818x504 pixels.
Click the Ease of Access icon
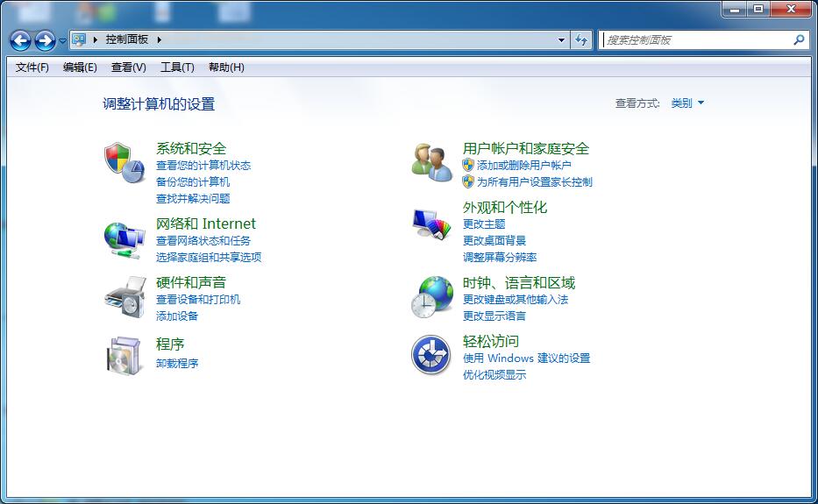pyautogui.click(x=431, y=355)
